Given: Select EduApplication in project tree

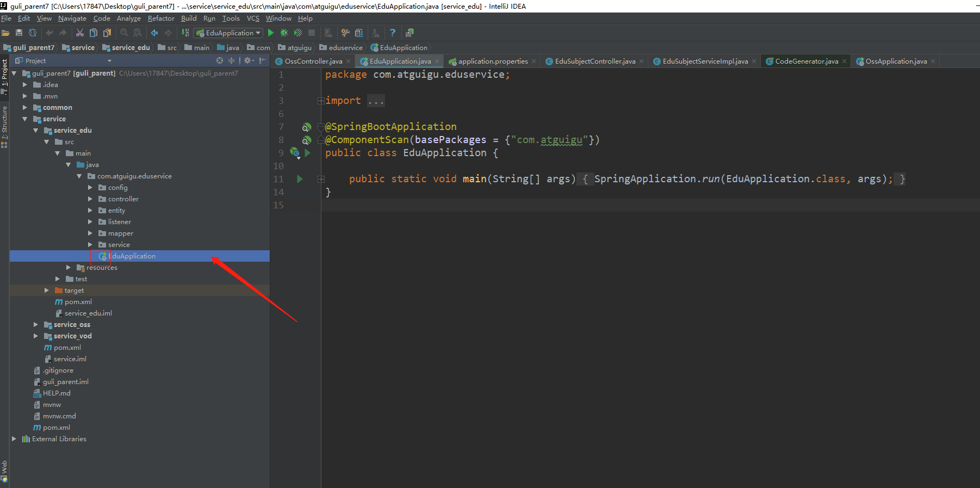Looking at the screenshot, I should (x=139, y=256).
